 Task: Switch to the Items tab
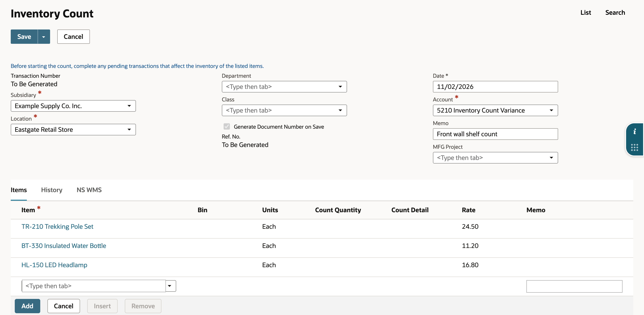pos(19,190)
